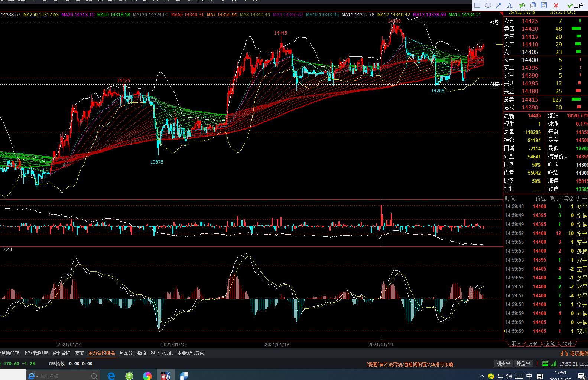Undo the last screenshot annotation
This screenshot has height=380, width=588.
click(x=522, y=5)
